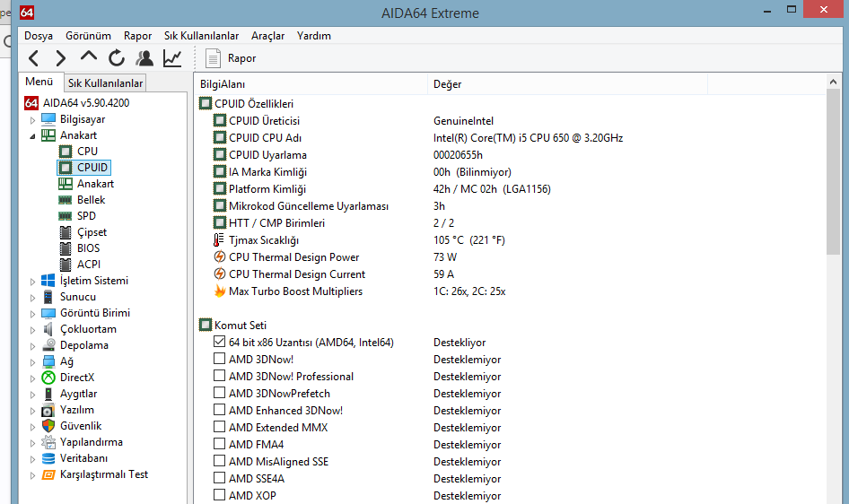The height and width of the screenshot is (504, 849).
Task: Open the Araçlar menu
Action: pos(267,36)
